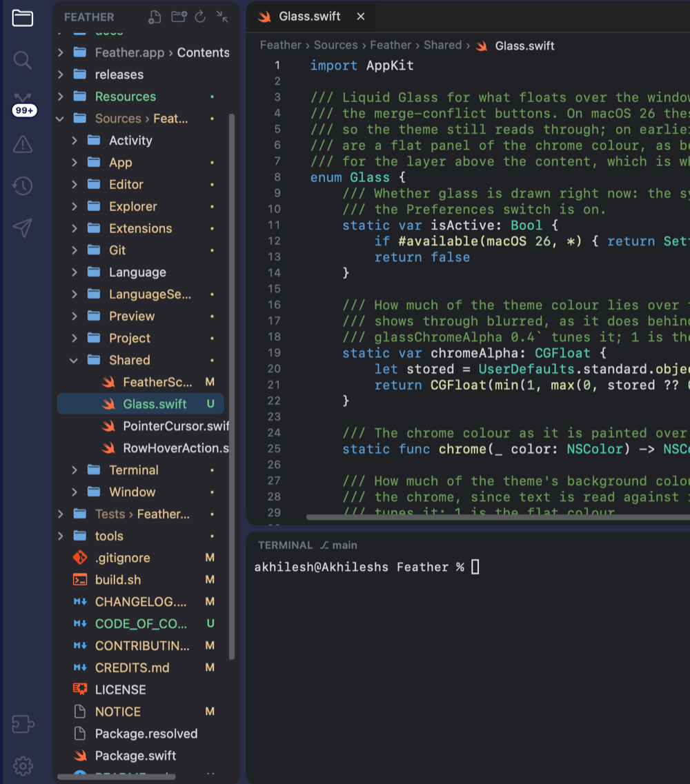The width and height of the screenshot is (690, 784).
Task: Click the main branch indicator
Action: click(339, 545)
